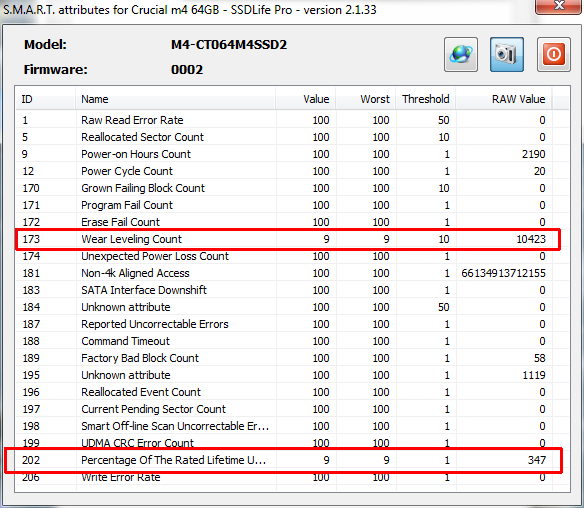
Task: Take a screenshot with the camera icon
Action: coord(507,54)
